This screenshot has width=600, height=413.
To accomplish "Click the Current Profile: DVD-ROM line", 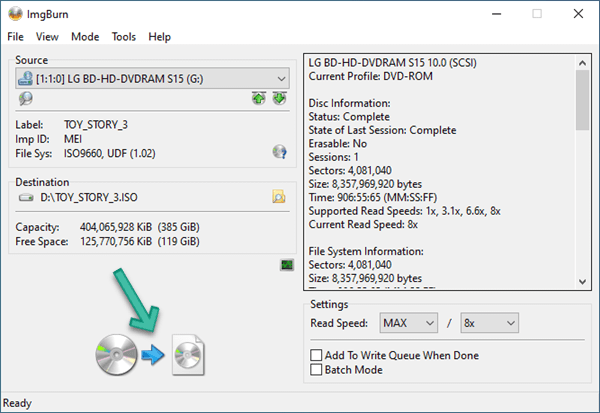I will tap(370, 76).
